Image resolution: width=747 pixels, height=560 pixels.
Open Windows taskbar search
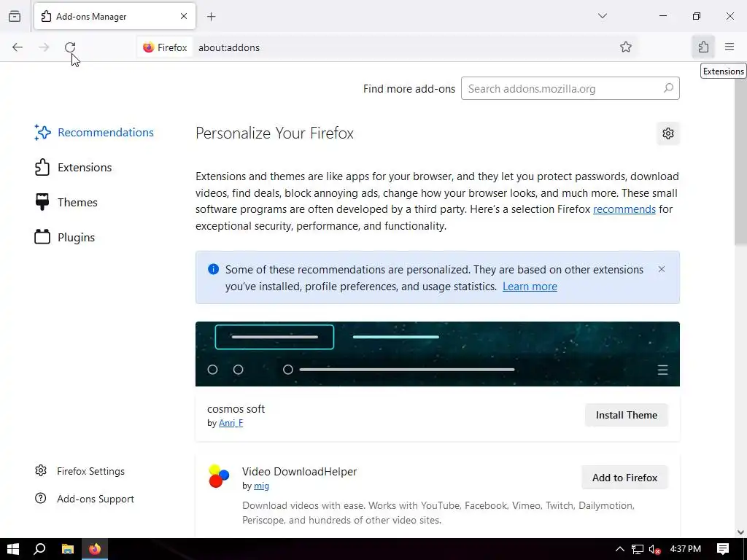point(39,549)
